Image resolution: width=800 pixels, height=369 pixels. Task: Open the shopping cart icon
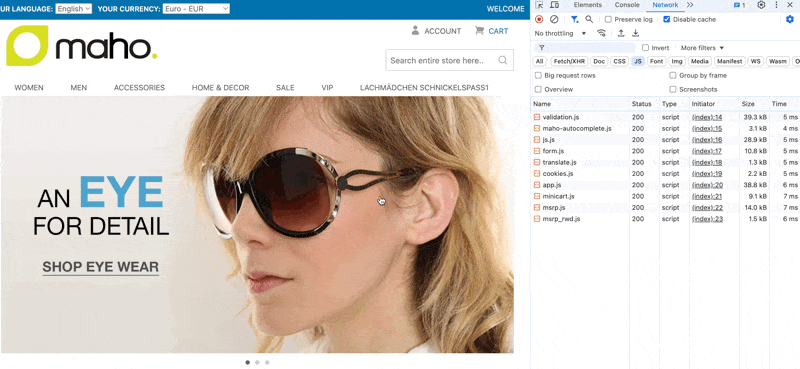tap(479, 31)
